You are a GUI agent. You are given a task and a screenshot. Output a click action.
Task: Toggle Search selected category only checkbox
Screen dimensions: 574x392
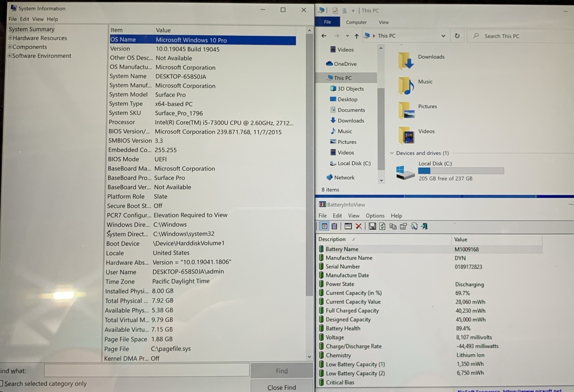pyautogui.click(x=1, y=384)
